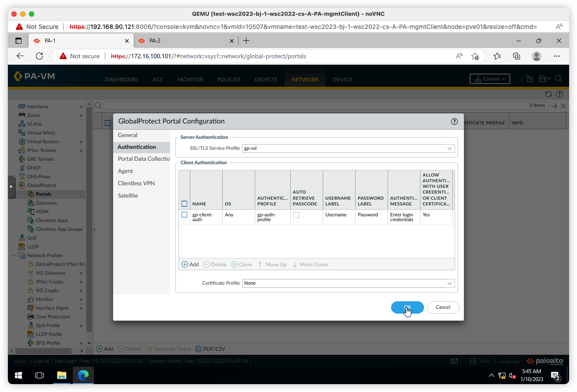Collapse the GlobalProtect tree node
Screen dimensions: 577x392
tap(13, 185)
